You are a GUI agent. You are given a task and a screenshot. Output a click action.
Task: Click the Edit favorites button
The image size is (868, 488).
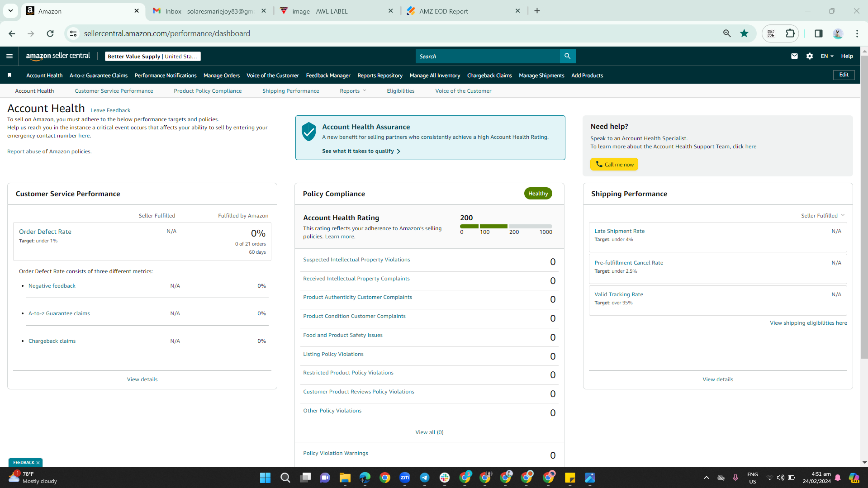tap(844, 75)
